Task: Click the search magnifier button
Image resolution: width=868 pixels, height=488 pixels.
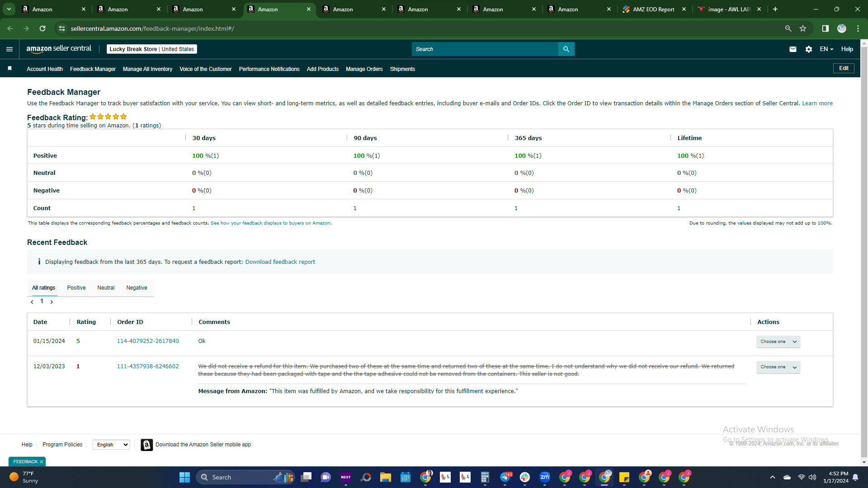Action: (x=566, y=49)
